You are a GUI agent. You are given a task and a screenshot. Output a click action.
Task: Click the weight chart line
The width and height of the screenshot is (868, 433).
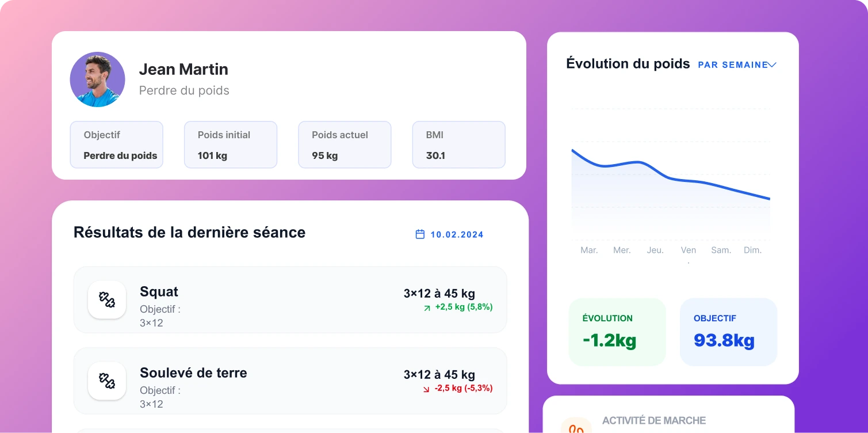click(671, 178)
